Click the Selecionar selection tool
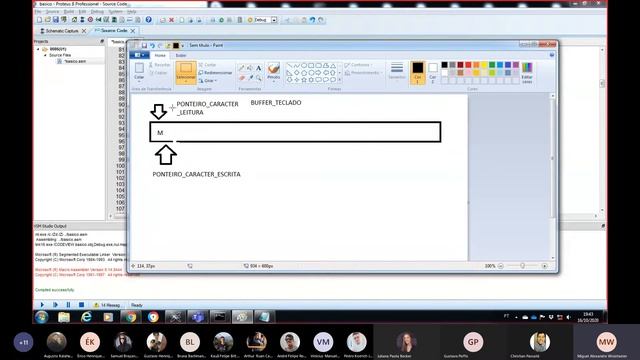The image size is (640, 360). (186, 73)
